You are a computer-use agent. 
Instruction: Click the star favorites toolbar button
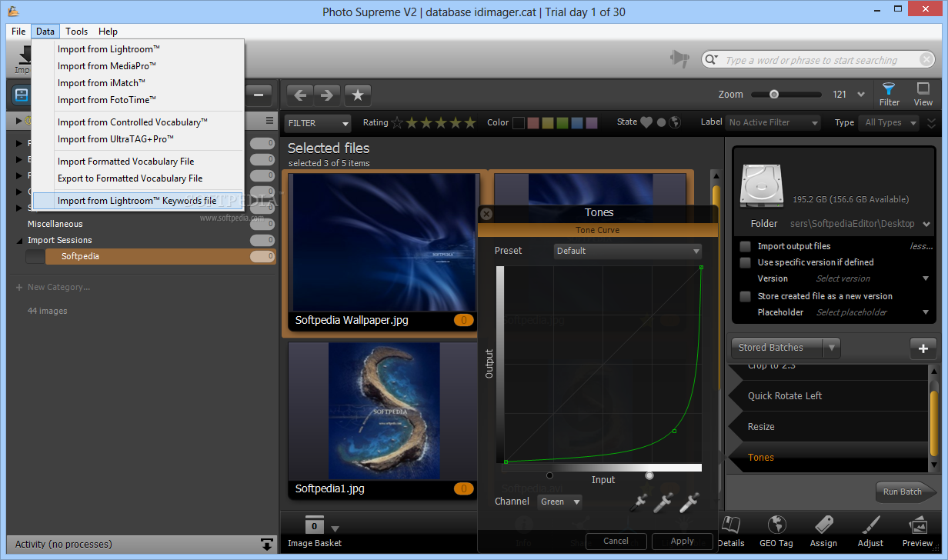pyautogui.click(x=358, y=95)
